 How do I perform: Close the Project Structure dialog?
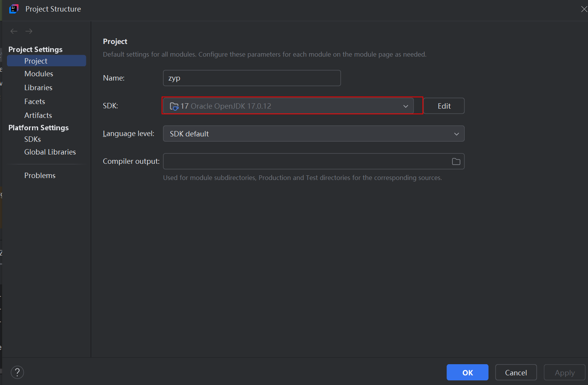coord(584,9)
